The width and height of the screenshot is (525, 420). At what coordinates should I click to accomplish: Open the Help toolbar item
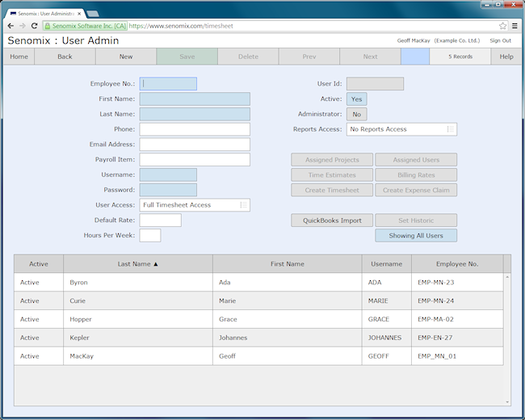pyautogui.click(x=506, y=57)
